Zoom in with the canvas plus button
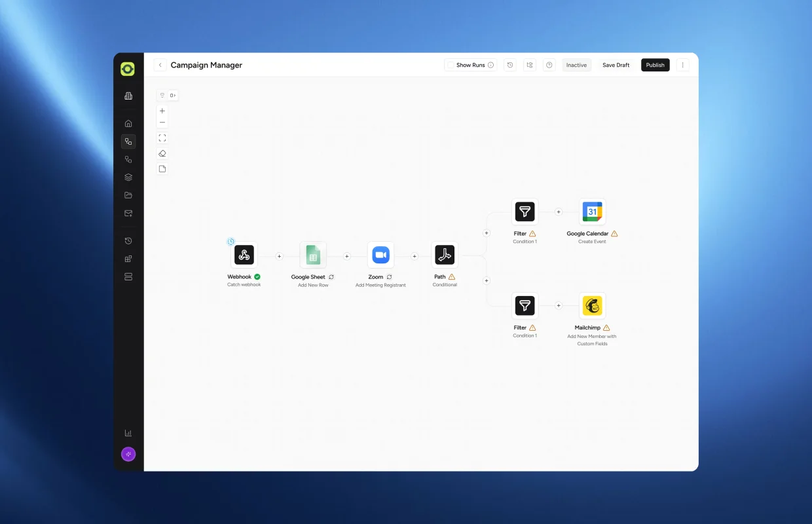 point(162,111)
